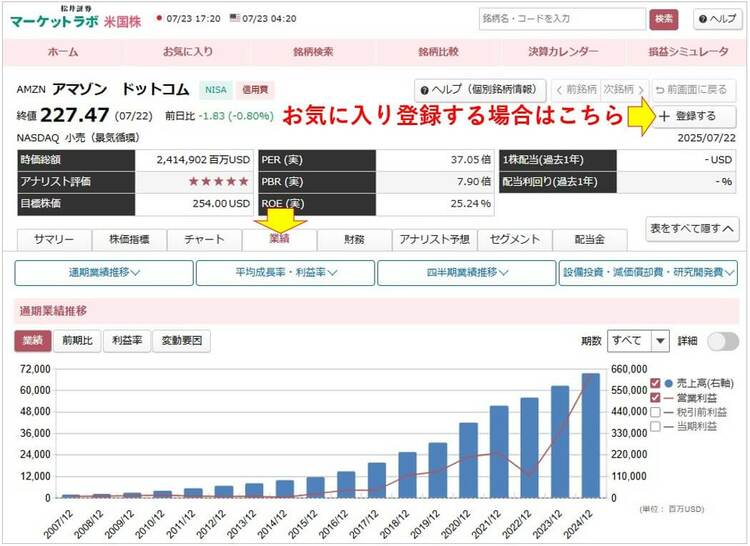Open the ヘルプ help button at top

pos(717,19)
